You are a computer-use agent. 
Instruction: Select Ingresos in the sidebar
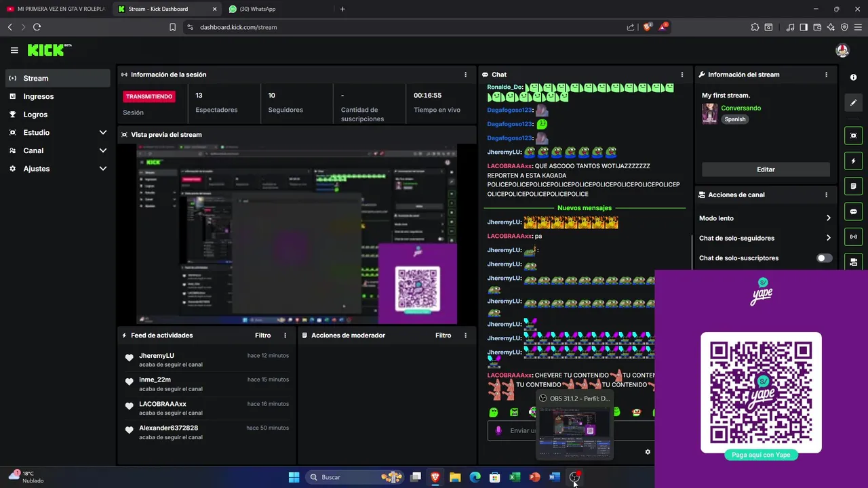58,96
